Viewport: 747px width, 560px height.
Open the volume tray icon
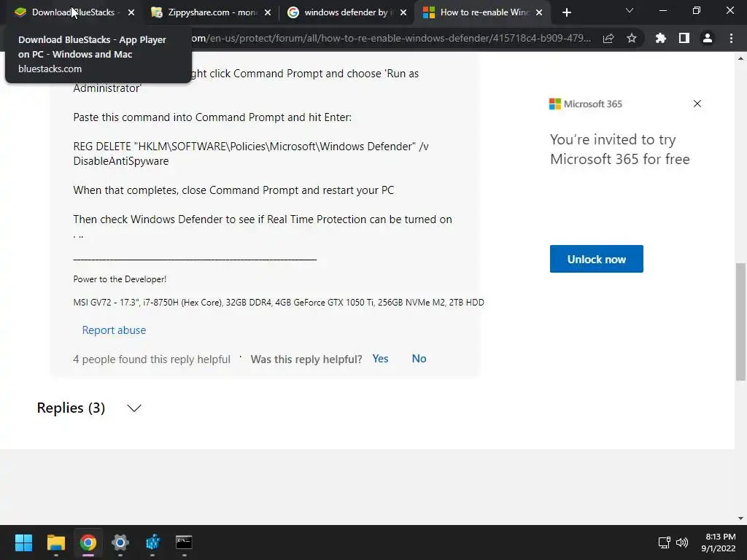pos(682,542)
